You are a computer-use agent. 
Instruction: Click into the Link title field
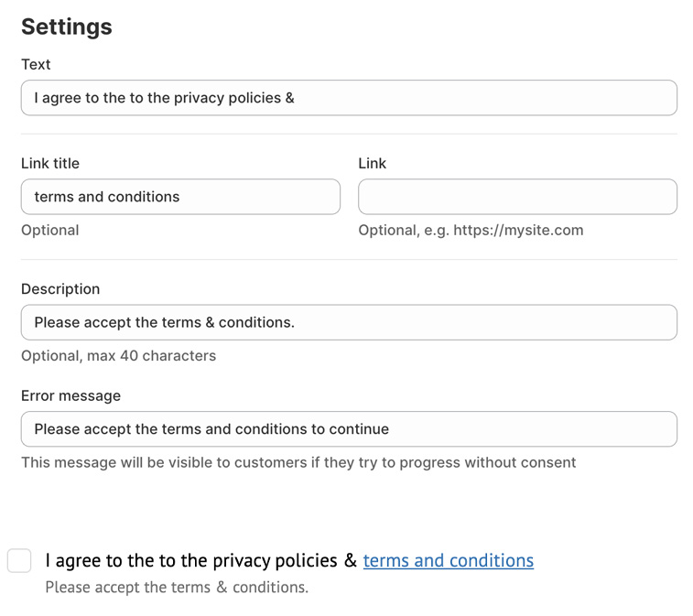point(180,197)
